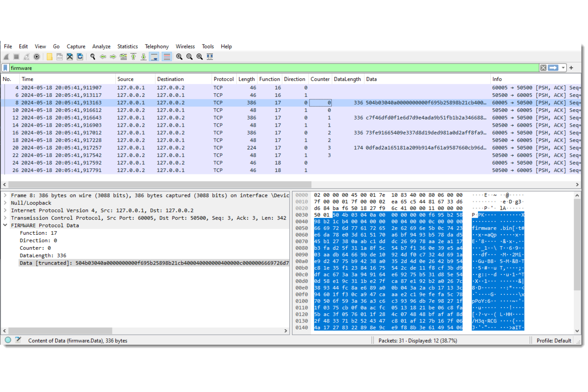Toggle packet list colorization
This screenshot has width=588, height=392.
167,57
